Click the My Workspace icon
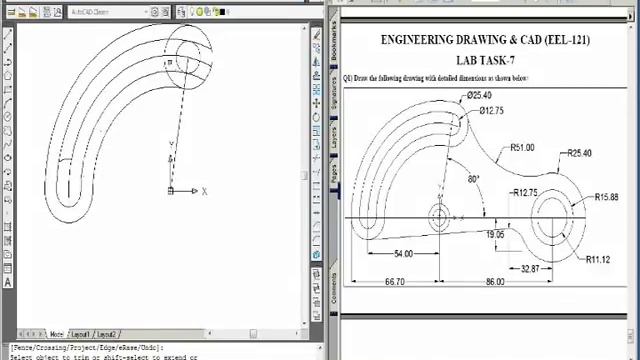Image resolution: width=640 pixels, height=360 pixels. coord(165,12)
